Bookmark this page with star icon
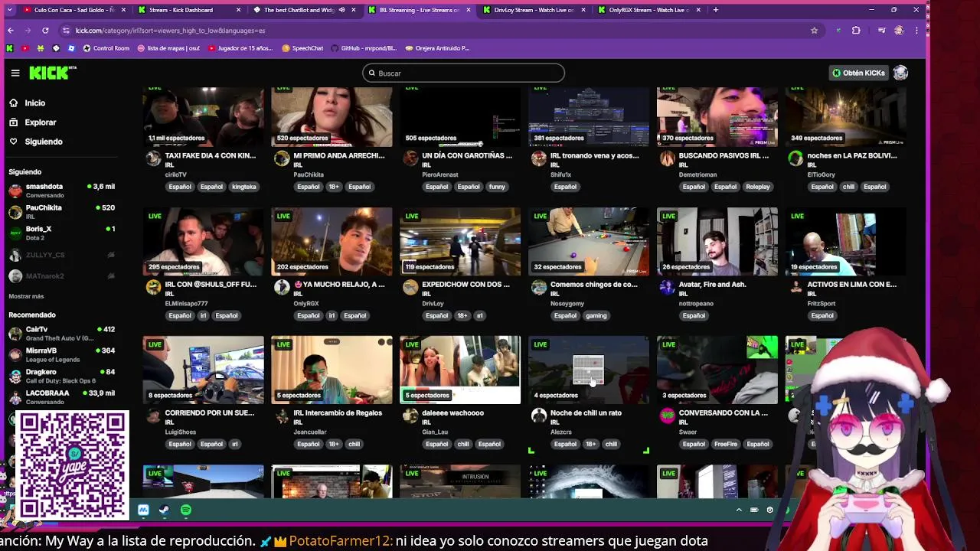 [x=814, y=31]
